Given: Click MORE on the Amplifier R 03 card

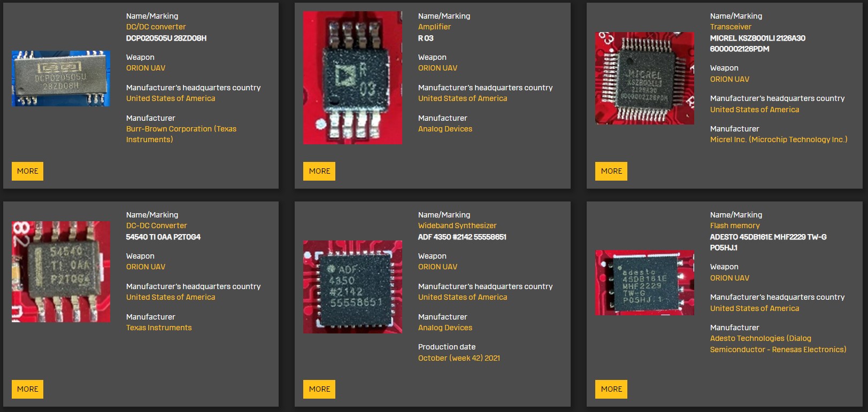Looking at the screenshot, I should click(x=319, y=171).
